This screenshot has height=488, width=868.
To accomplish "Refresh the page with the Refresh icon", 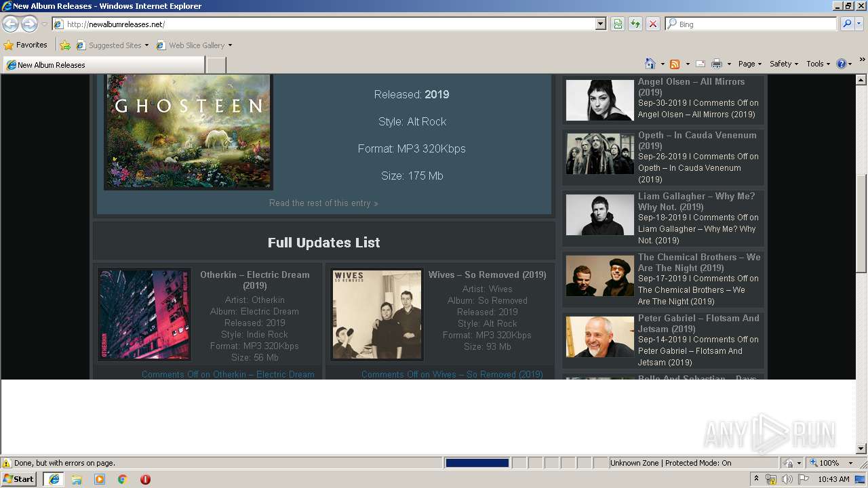I will click(x=635, y=24).
